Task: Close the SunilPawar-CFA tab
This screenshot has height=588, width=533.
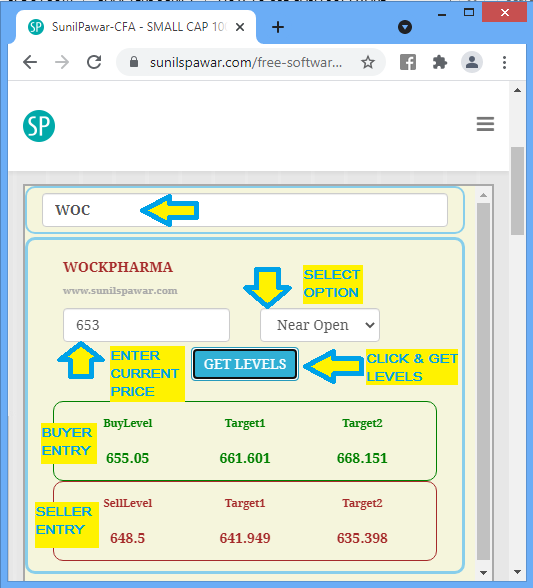Action: (240, 27)
